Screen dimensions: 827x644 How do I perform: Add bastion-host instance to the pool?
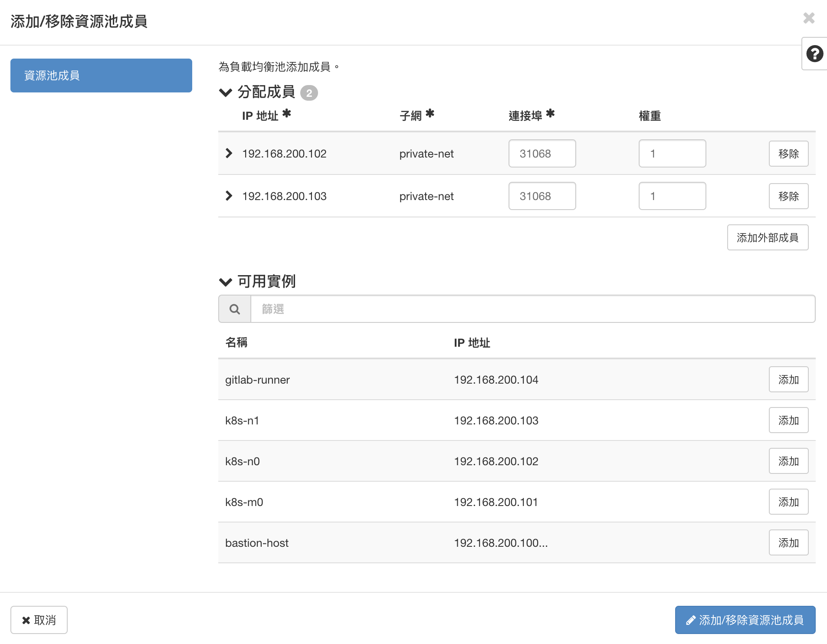point(788,543)
